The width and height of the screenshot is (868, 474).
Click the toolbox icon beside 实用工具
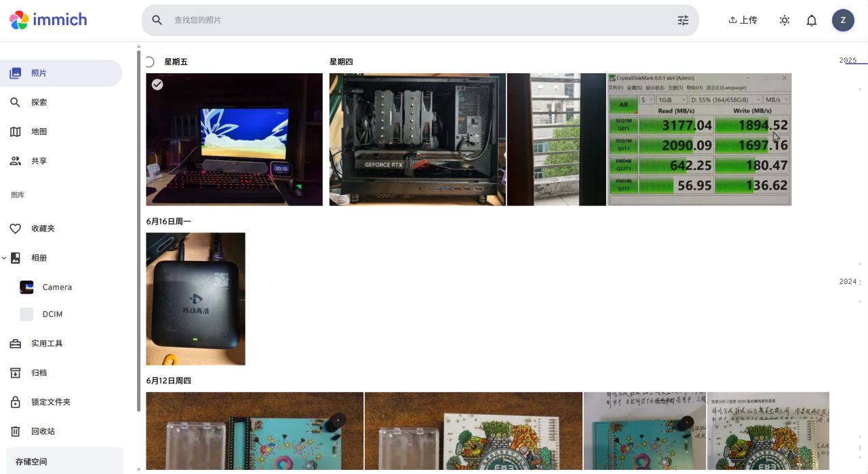tap(15, 344)
